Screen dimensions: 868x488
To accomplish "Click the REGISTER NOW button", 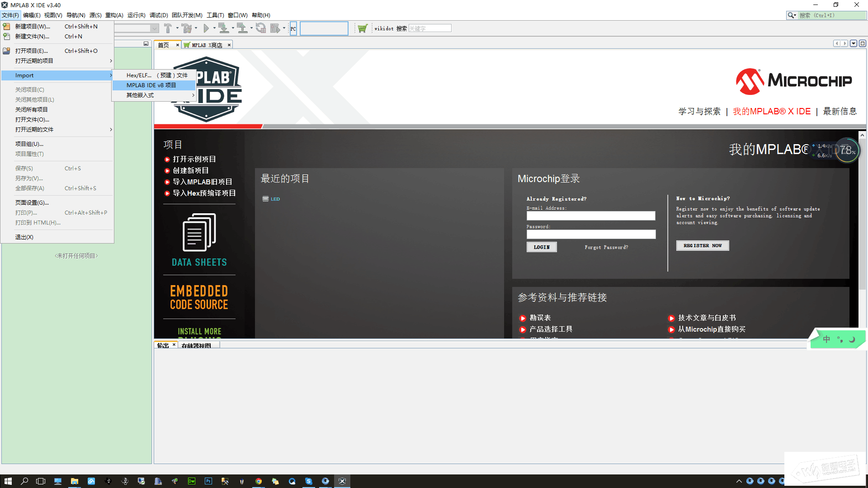I will click(x=702, y=246).
